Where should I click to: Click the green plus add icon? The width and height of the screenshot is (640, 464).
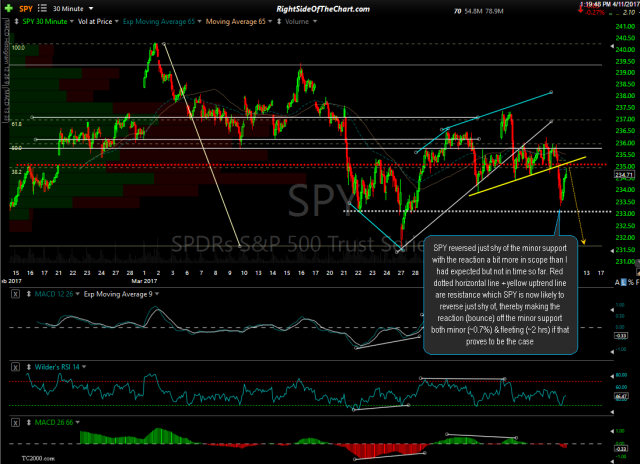coord(9,8)
